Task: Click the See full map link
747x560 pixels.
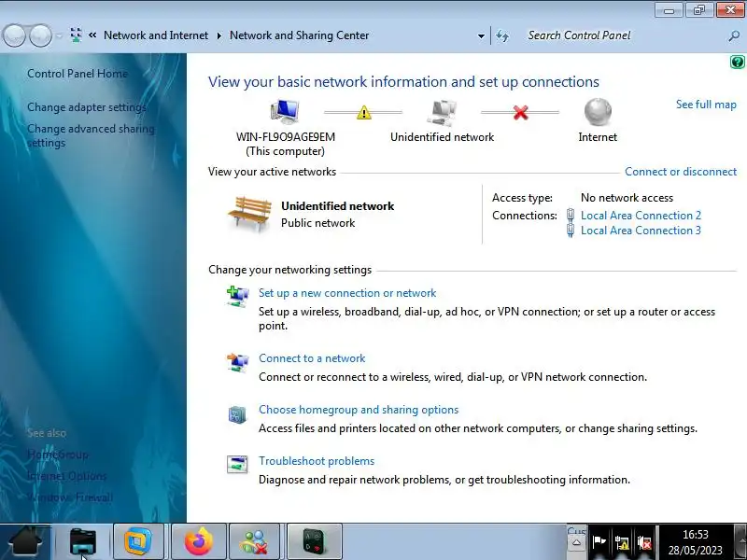Action: 706,105
